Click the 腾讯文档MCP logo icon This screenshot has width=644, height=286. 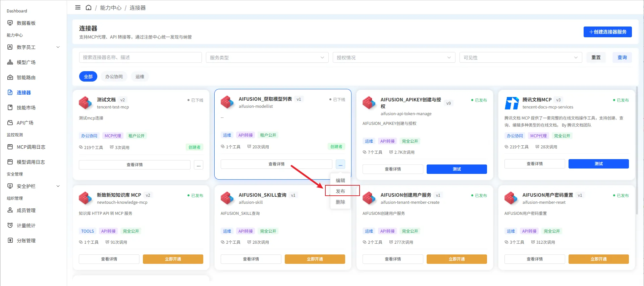pyautogui.click(x=512, y=103)
